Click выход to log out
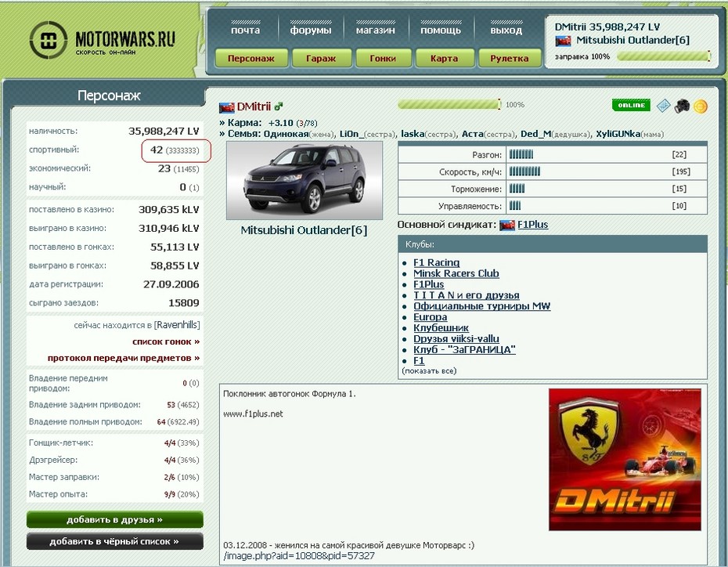Screen dimensions: 728x567 506,31
